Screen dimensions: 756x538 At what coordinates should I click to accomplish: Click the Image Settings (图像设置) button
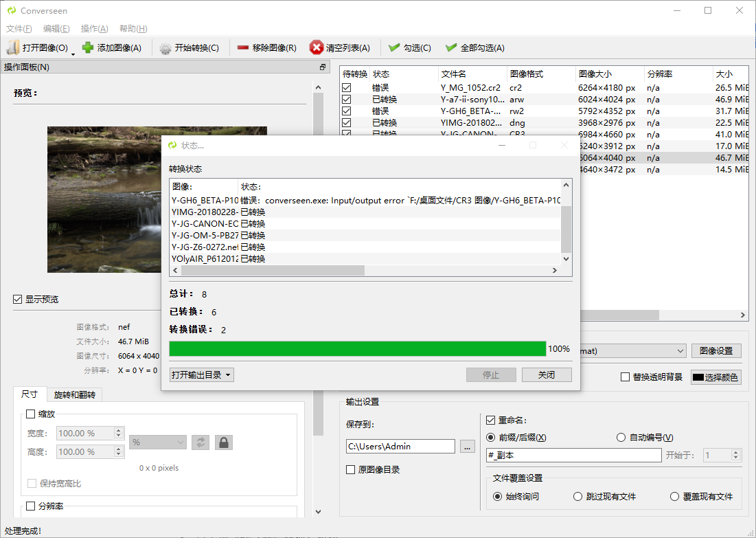716,351
